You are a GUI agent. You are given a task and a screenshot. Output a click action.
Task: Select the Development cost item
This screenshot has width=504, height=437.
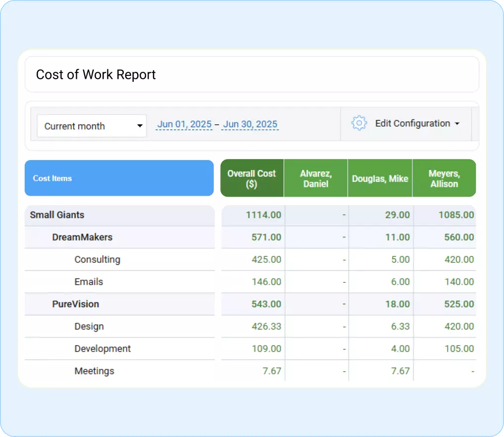[x=102, y=348]
